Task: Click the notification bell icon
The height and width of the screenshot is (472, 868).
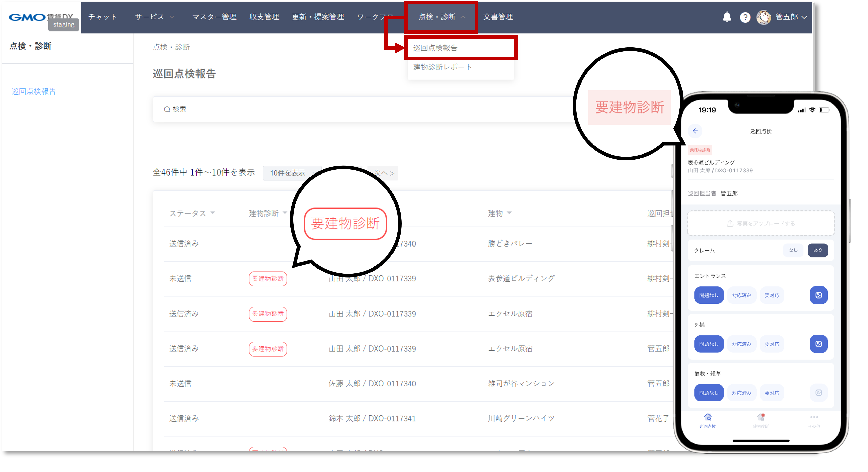Action: (727, 17)
